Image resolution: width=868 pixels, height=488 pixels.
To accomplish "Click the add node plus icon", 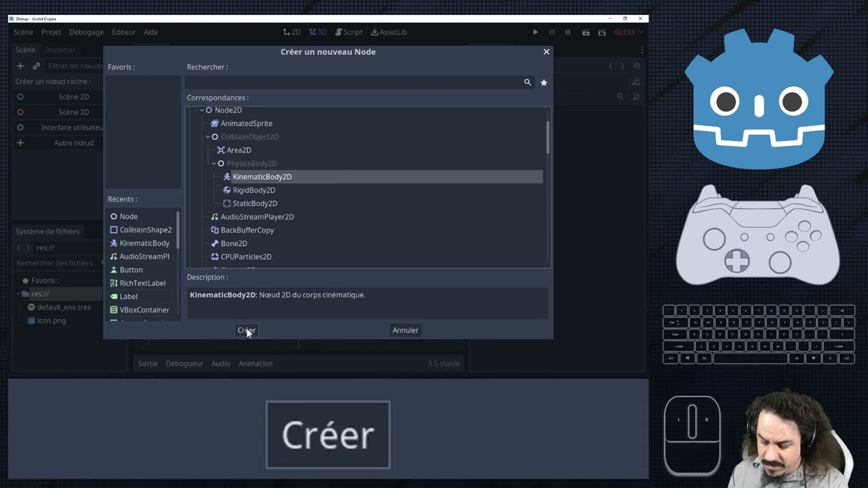I will 20,66.
